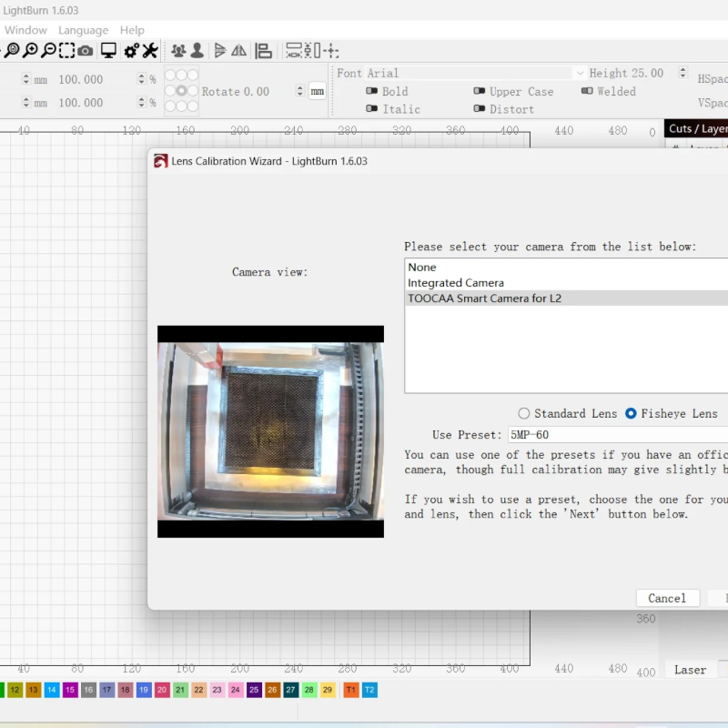This screenshot has width=728, height=728.
Task: Click the Height 25.00 stepper arrows
Action: pos(682,73)
